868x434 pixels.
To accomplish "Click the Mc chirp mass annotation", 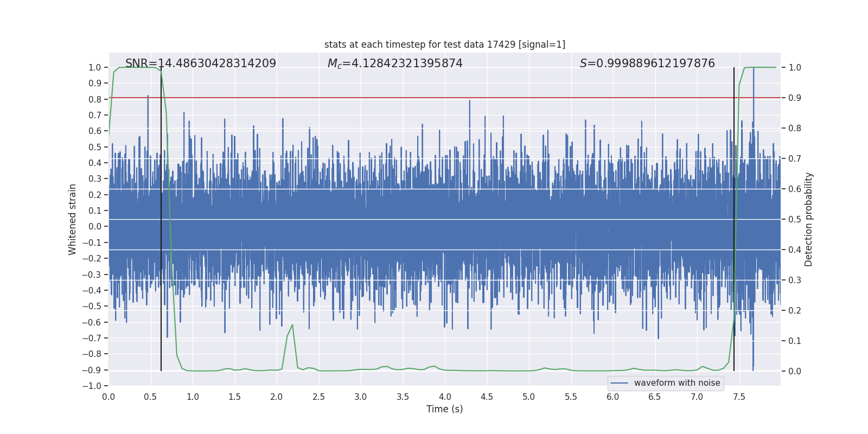I will (394, 63).
